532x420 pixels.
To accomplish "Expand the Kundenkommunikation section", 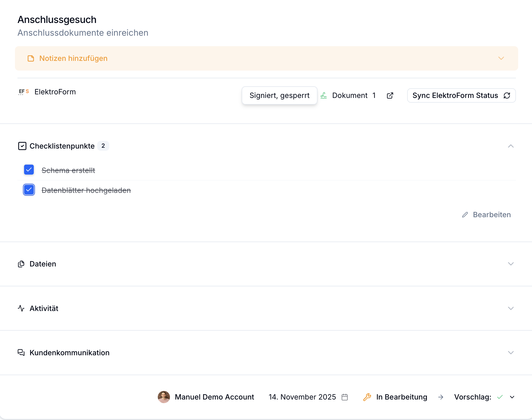I will 511,352.
